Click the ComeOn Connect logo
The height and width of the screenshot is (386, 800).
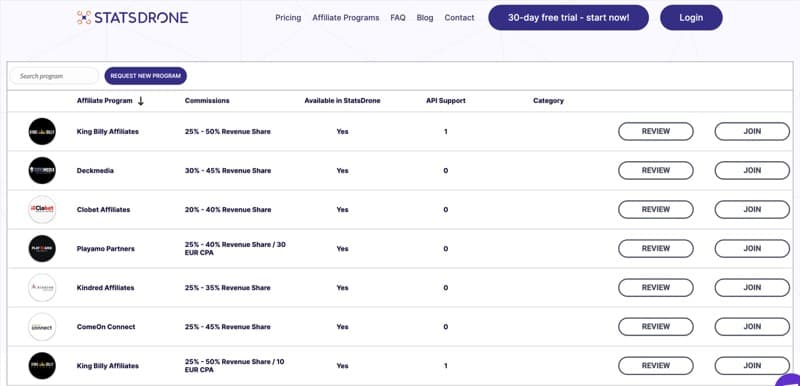(x=42, y=327)
